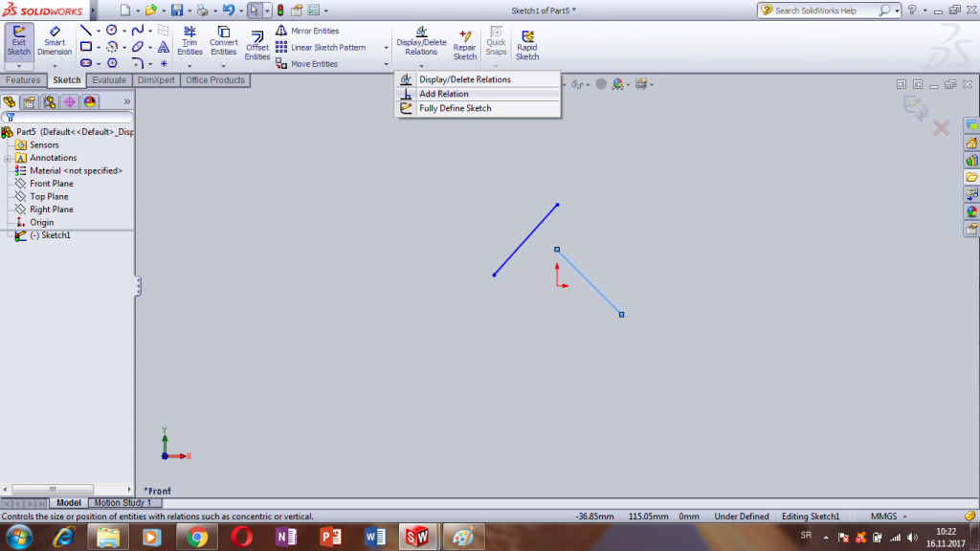Open the FeatureManager design tree tab
Screen dimensions: 980x551
[10, 101]
